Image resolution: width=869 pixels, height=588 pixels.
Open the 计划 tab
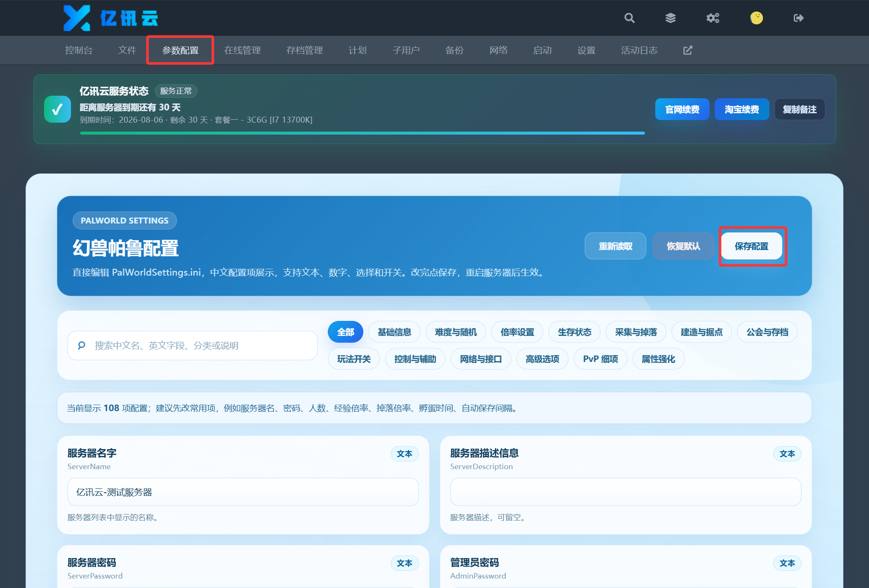[x=357, y=50]
